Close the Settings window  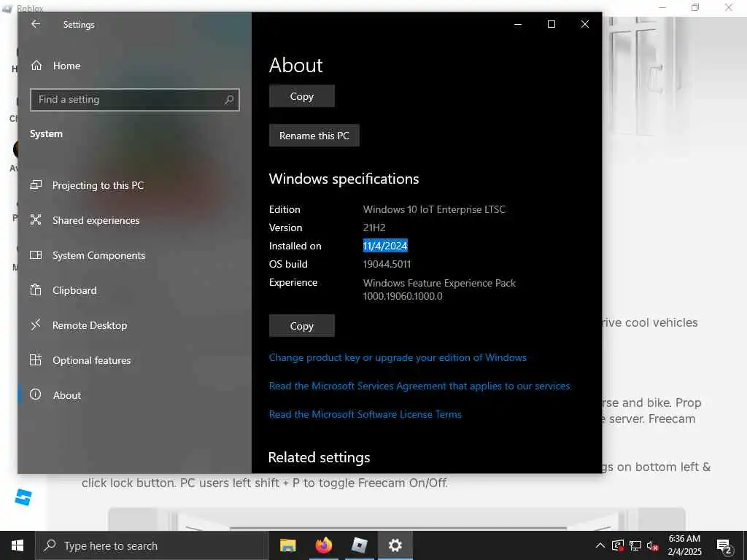click(x=585, y=24)
